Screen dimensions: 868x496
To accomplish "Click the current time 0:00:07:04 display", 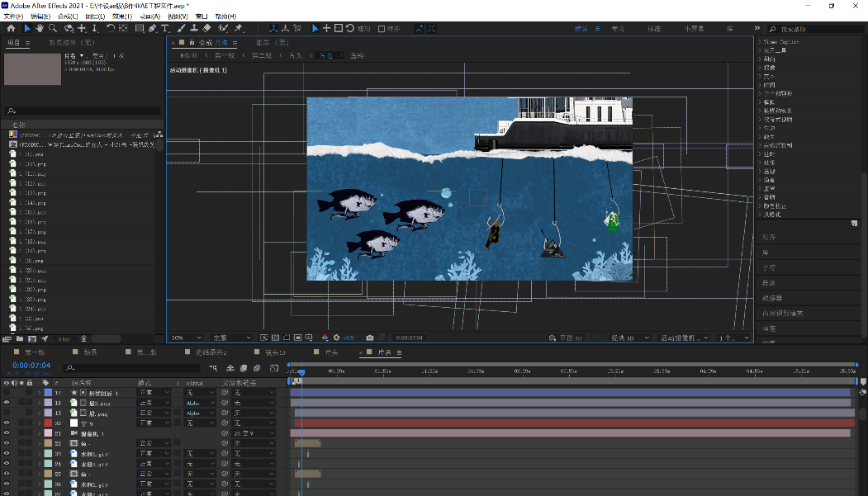I will coord(31,366).
